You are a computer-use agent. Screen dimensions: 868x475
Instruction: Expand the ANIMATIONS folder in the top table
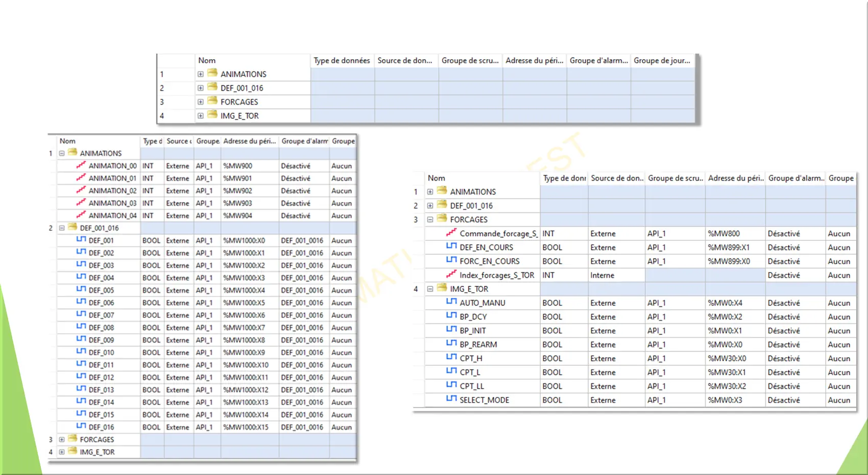tap(201, 74)
